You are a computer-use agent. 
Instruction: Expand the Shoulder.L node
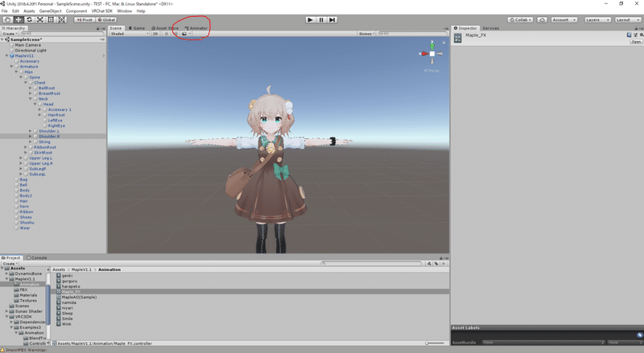[x=30, y=131]
